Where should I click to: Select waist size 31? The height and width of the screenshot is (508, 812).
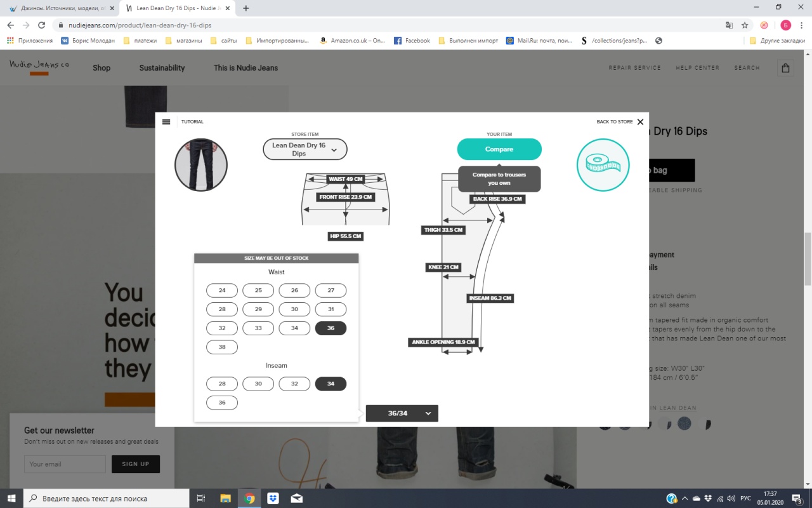pyautogui.click(x=331, y=309)
